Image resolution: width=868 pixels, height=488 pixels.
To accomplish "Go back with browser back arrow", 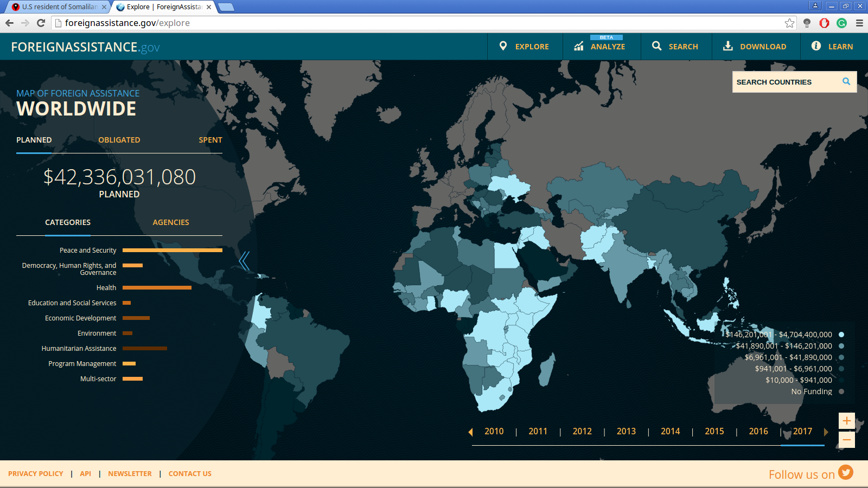I will click(9, 23).
